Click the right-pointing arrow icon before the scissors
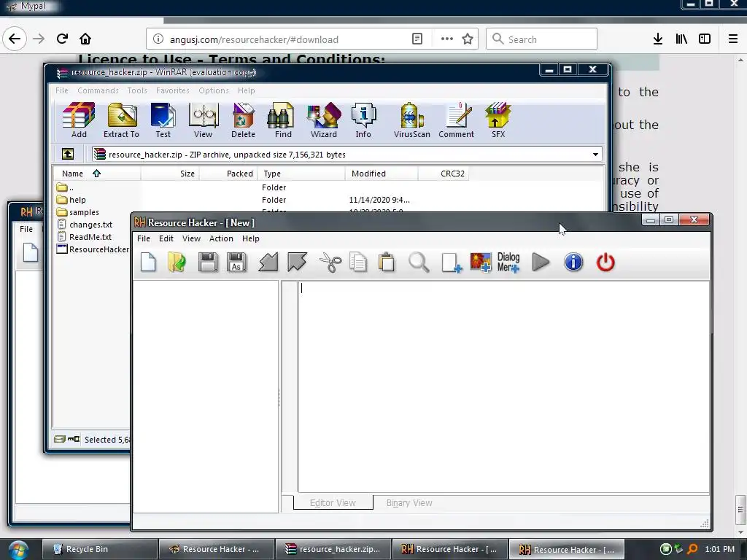The height and width of the screenshot is (560, 747). tap(298, 262)
